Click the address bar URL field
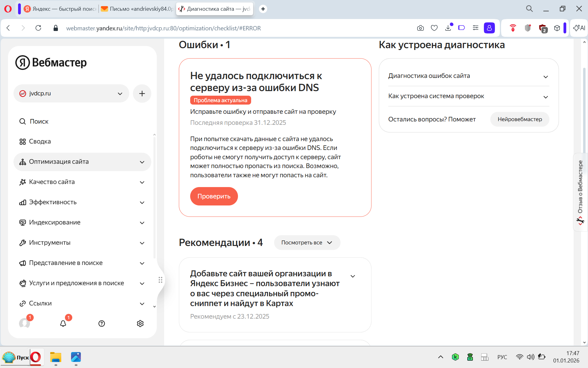Viewport: 588px width, 368px height. pyautogui.click(x=164, y=28)
